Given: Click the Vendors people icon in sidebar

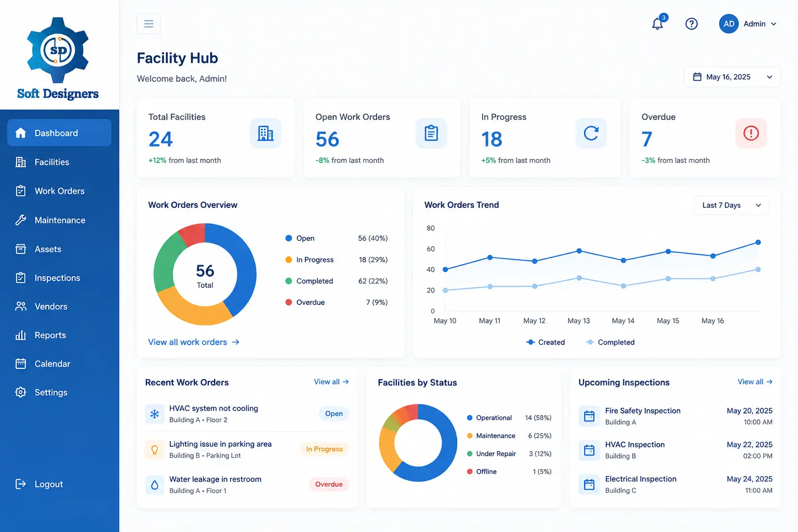Looking at the screenshot, I should (21, 307).
